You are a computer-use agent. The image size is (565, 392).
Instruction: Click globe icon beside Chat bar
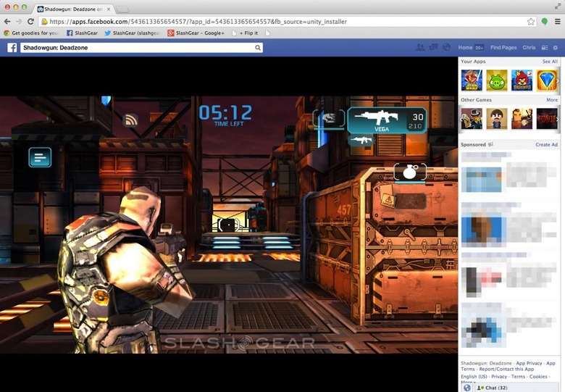(467, 388)
